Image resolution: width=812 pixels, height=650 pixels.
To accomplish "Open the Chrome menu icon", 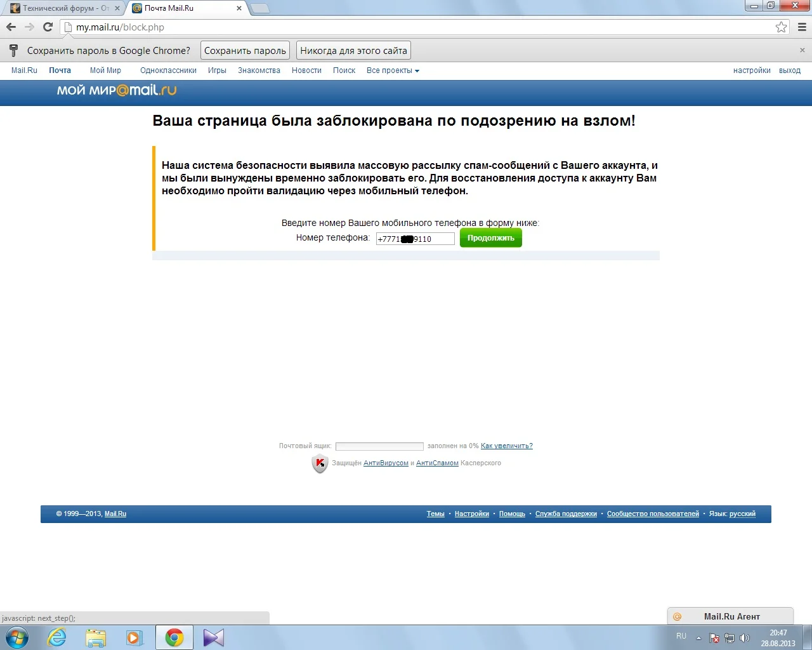I will click(802, 27).
